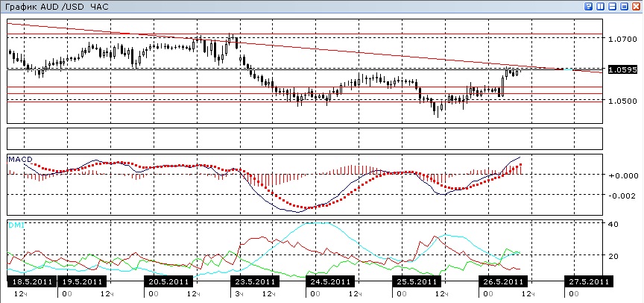Image resolution: width=644 pixels, height=303 pixels.
Task: Click the 18.5.2011 date marker
Action: click(x=31, y=281)
